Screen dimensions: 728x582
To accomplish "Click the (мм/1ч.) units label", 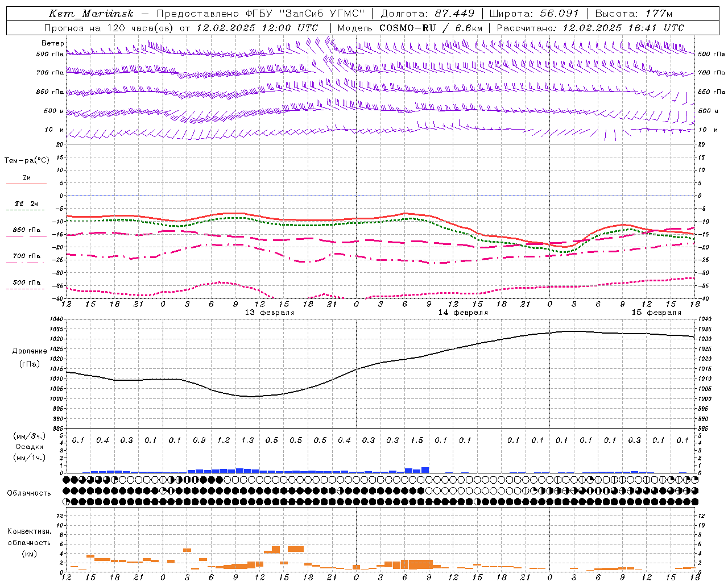I will pyautogui.click(x=30, y=458).
